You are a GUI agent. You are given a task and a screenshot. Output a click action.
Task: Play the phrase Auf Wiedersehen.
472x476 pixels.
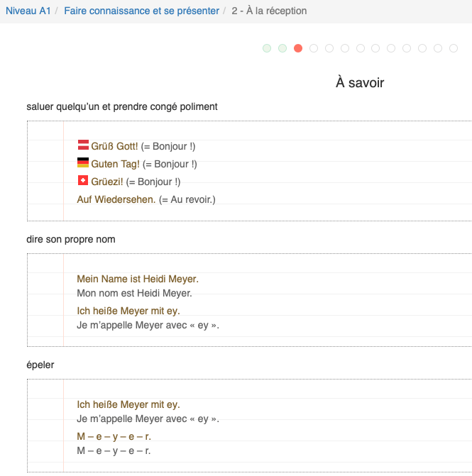tap(116, 199)
